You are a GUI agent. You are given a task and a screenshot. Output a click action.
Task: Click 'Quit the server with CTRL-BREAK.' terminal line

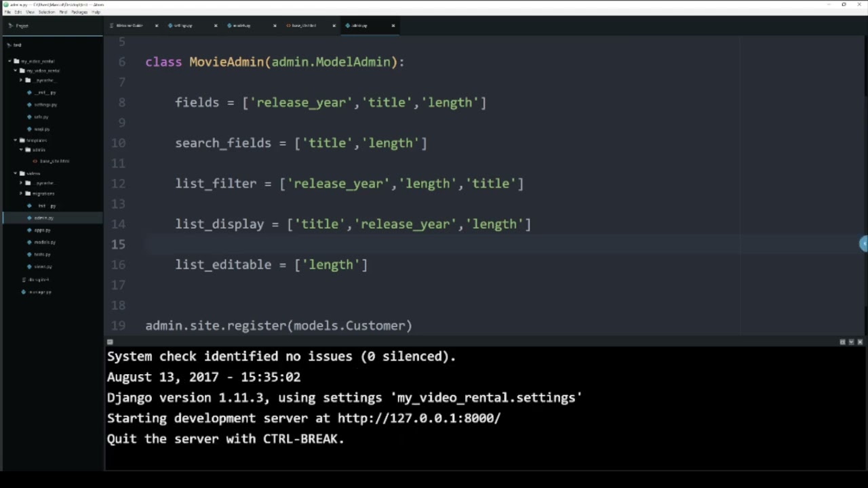click(226, 439)
